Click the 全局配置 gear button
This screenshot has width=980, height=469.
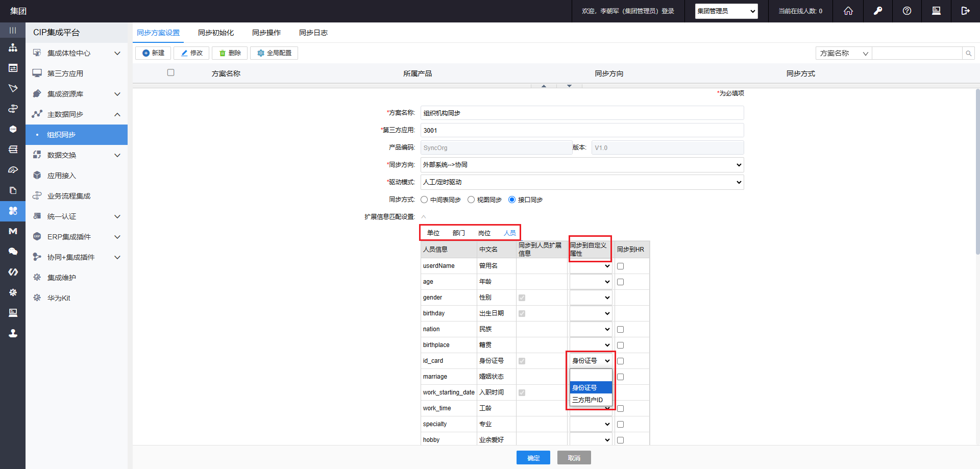[274, 53]
